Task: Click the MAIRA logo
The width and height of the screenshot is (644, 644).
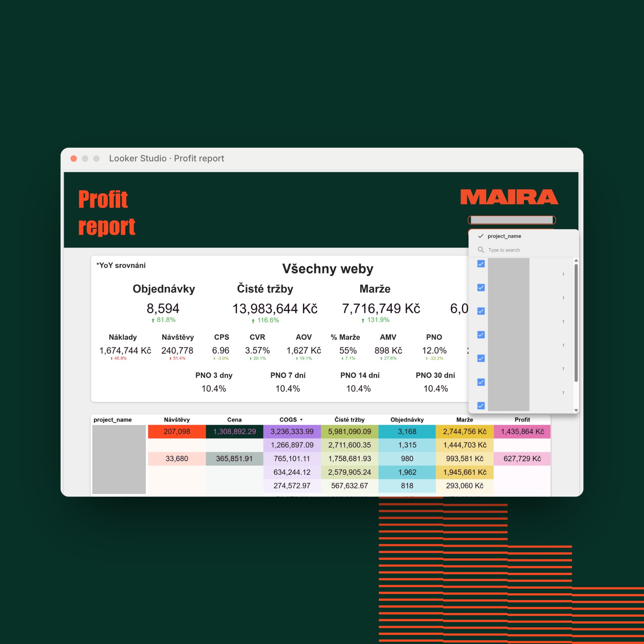Action: click(509, 197)
